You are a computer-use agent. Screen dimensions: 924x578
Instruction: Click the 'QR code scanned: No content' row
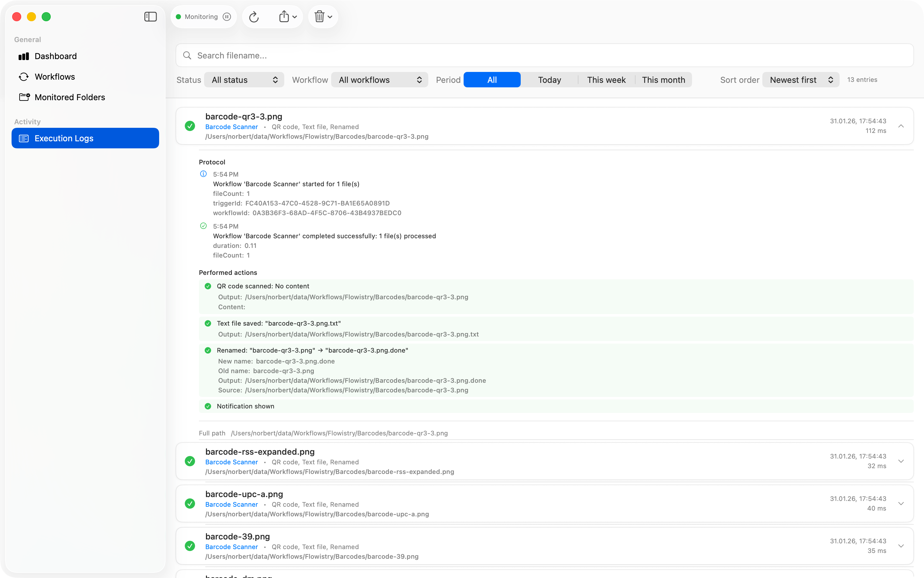pyautogui.click(x=556, y=297)
